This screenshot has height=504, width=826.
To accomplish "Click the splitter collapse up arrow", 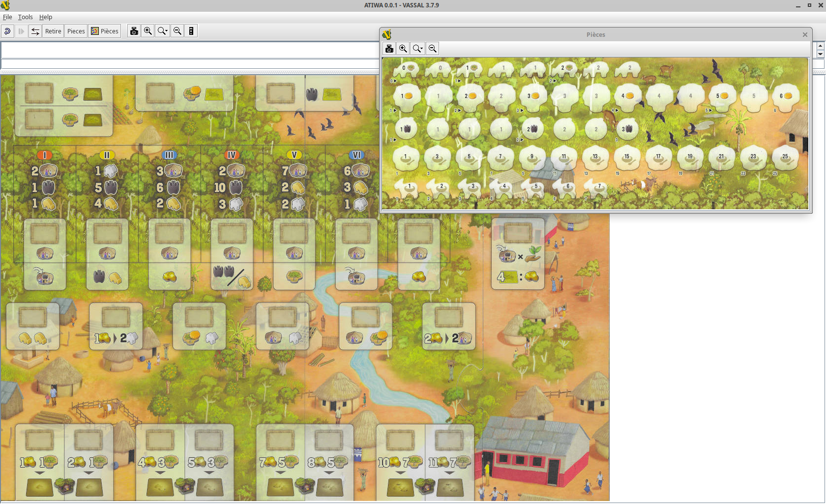I will click(x=820, y=46).
